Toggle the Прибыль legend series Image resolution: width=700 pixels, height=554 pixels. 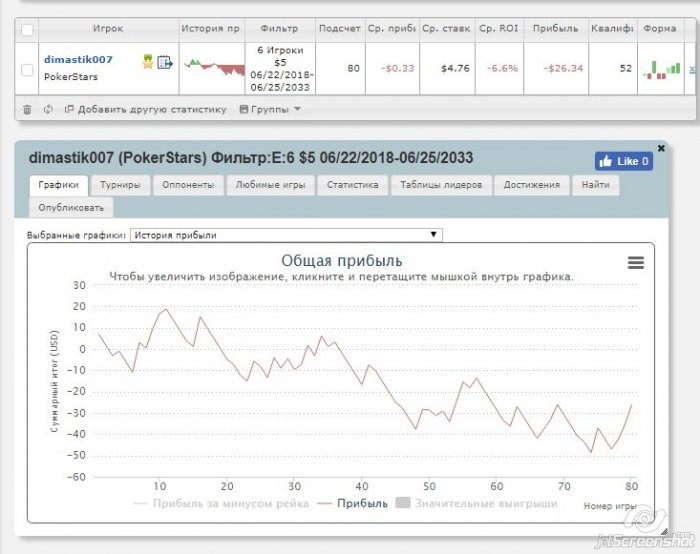(353, 504)
